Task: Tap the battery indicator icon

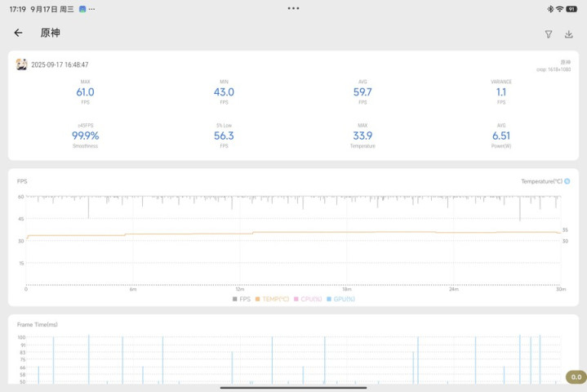Action: (571, 9)
